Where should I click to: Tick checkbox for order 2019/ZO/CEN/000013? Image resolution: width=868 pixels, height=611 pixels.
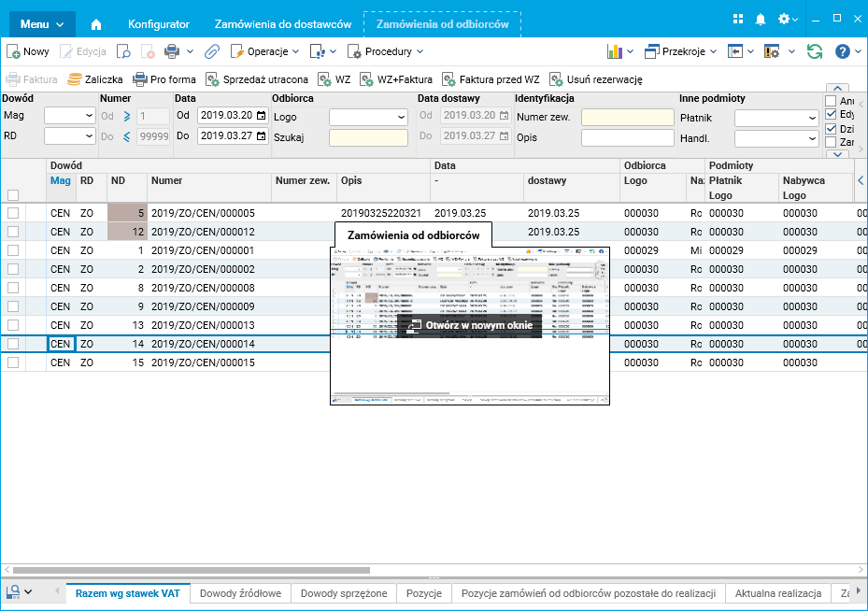[13, 325]
